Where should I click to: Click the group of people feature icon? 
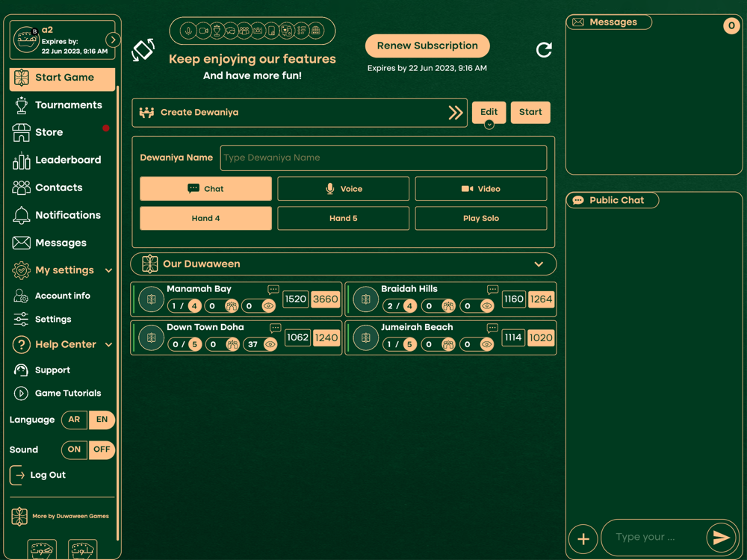click(x=244, y=31)
